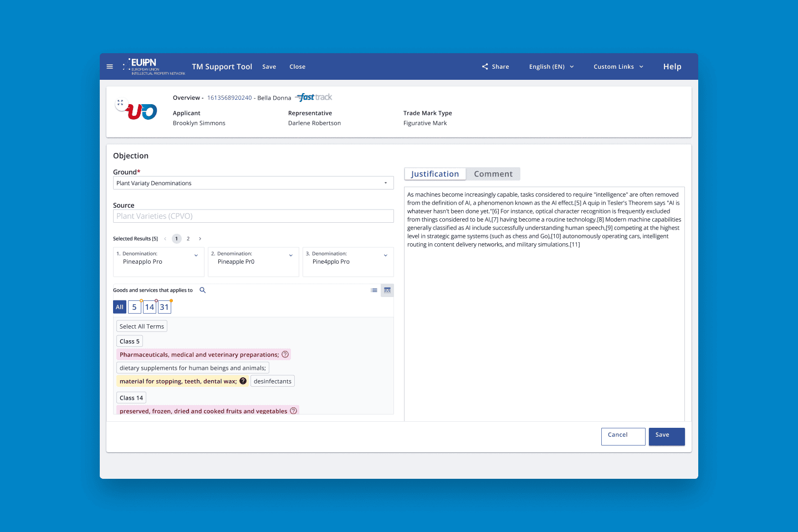
Task: Toggle the desinfectants term
Action: [x=272, y=381]
